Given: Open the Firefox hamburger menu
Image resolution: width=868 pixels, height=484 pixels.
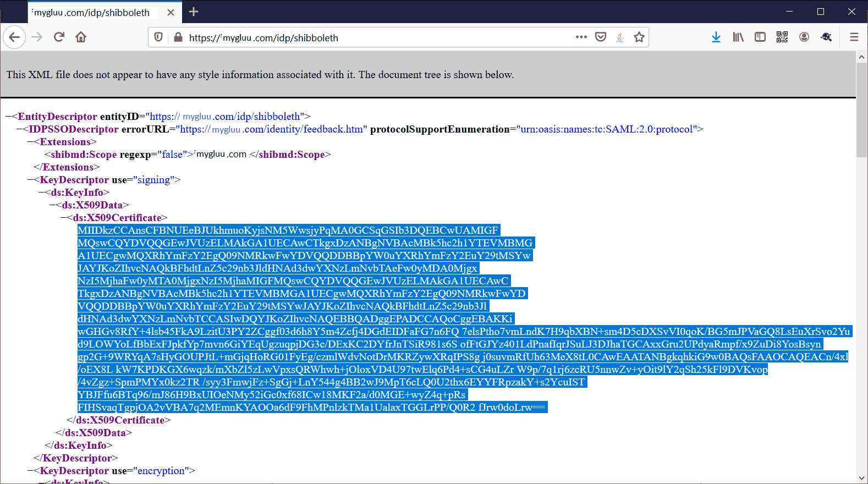Looking at the screenshot, I should point(854,37).
